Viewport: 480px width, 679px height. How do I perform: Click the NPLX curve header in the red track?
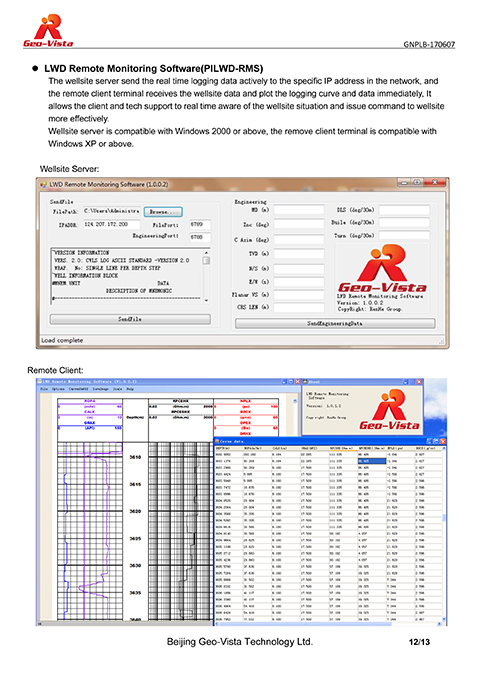pyautogui.click(x=246, y=401)
